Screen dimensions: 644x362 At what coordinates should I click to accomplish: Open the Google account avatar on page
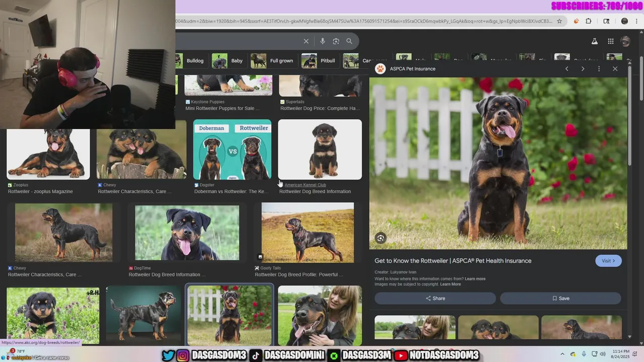coord(625,41)
